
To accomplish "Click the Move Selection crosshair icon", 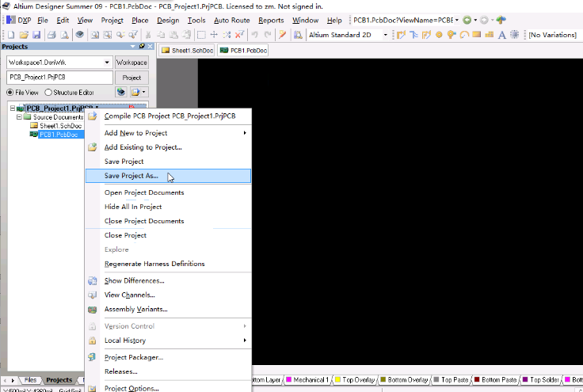I will click(214, 35).
